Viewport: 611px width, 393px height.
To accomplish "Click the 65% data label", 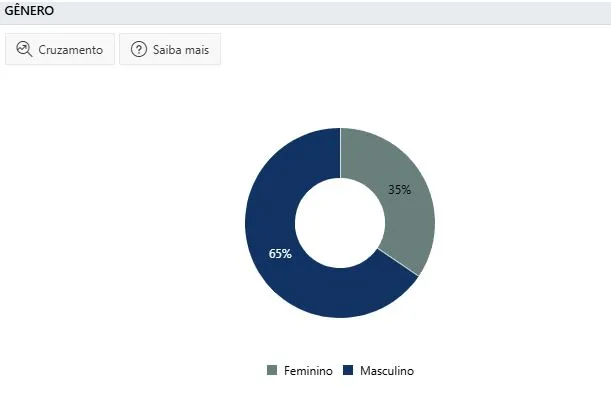I will (280, 254).
